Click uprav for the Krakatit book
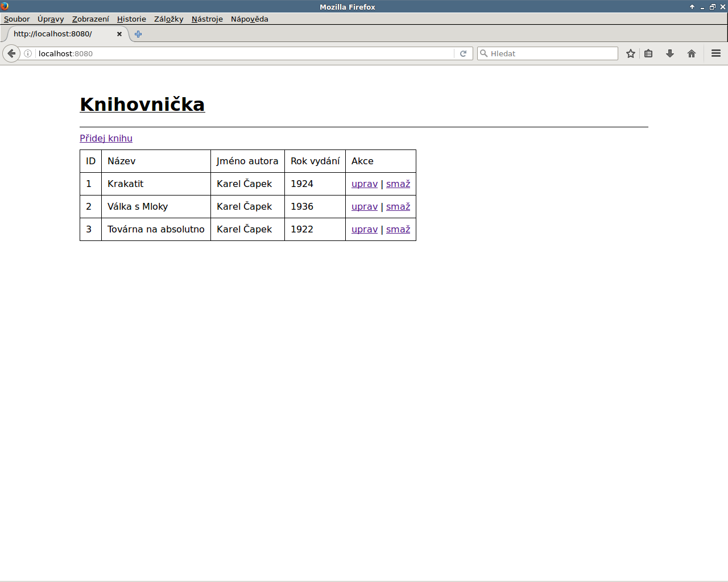The width and height of the screenshot is (728, 582). tap(364, 184)
